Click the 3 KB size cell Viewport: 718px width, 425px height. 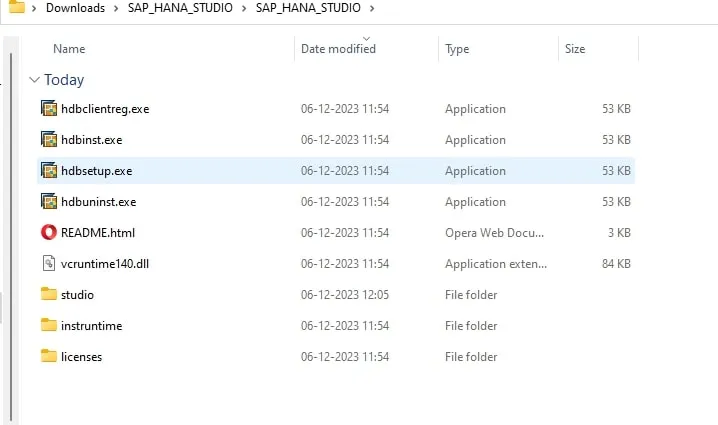619,233
